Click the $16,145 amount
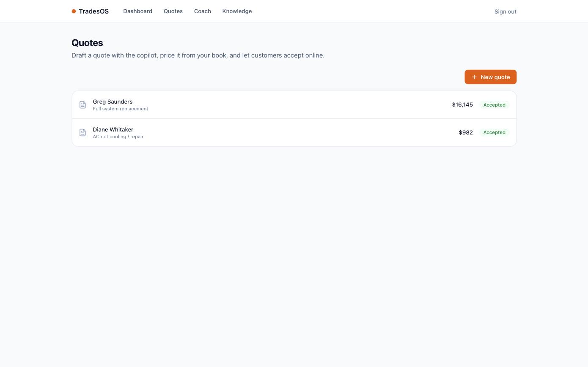 point(462,104)
